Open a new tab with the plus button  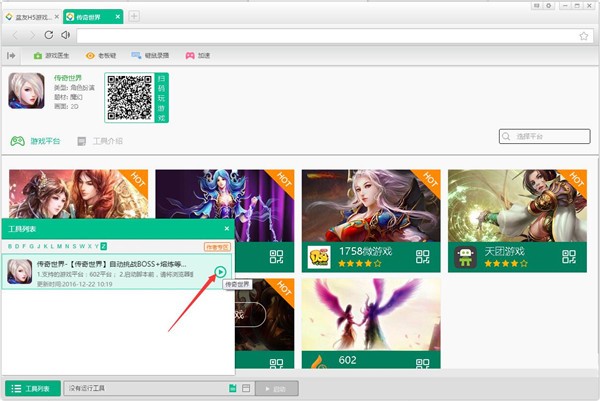(134, 16)
